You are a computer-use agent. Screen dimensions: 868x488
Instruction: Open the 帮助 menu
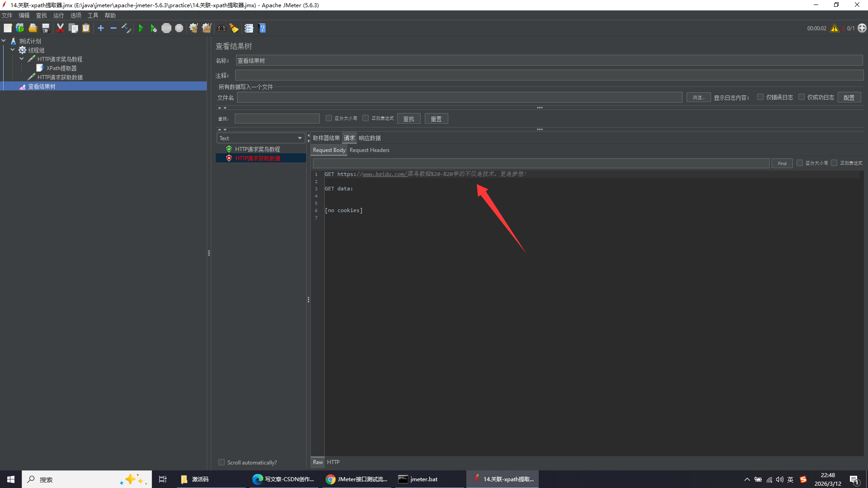click(110, 15)
